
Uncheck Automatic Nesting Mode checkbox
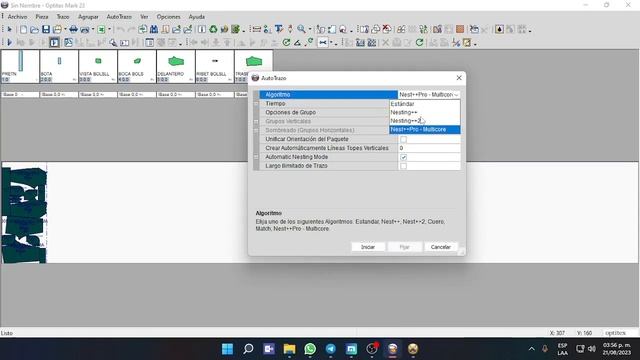(x=403, y=157)
